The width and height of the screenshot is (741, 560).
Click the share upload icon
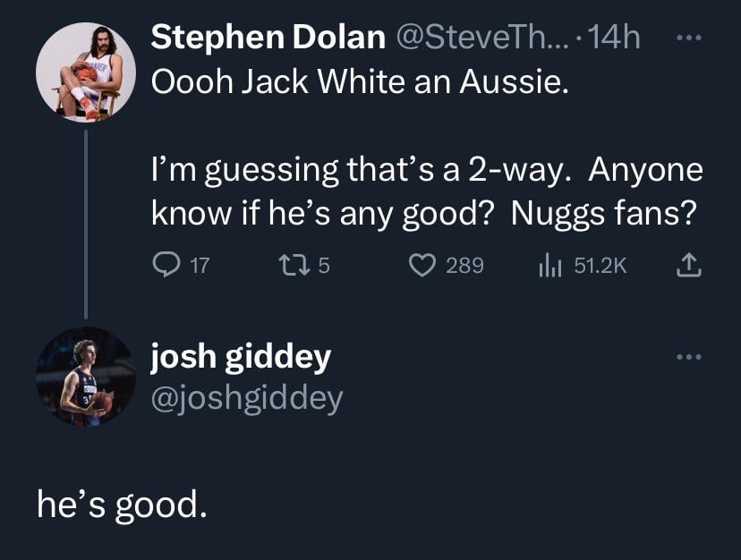point(688,265)
